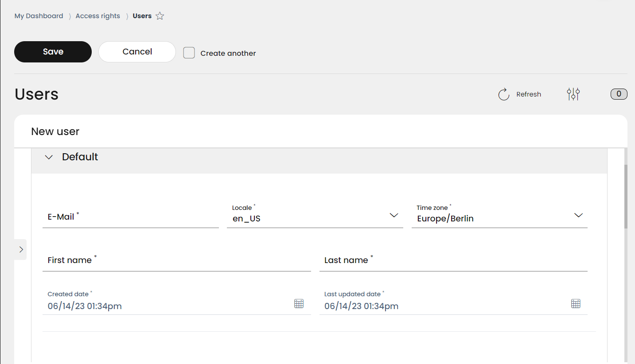The image size is (635, 364).
Task: Click the vertical scrollbar thumb
Action: pos(626,196)
